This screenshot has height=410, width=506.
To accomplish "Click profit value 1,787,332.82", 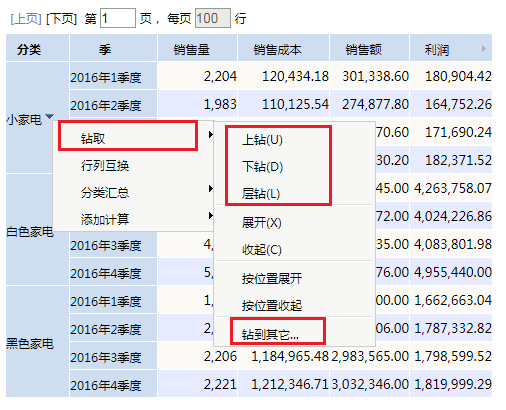I will point(453,328).
